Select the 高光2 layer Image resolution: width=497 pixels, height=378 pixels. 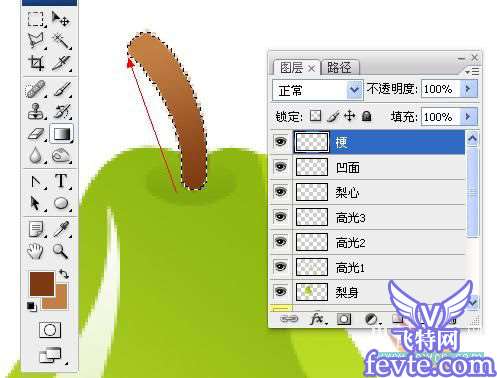(369, 242)
